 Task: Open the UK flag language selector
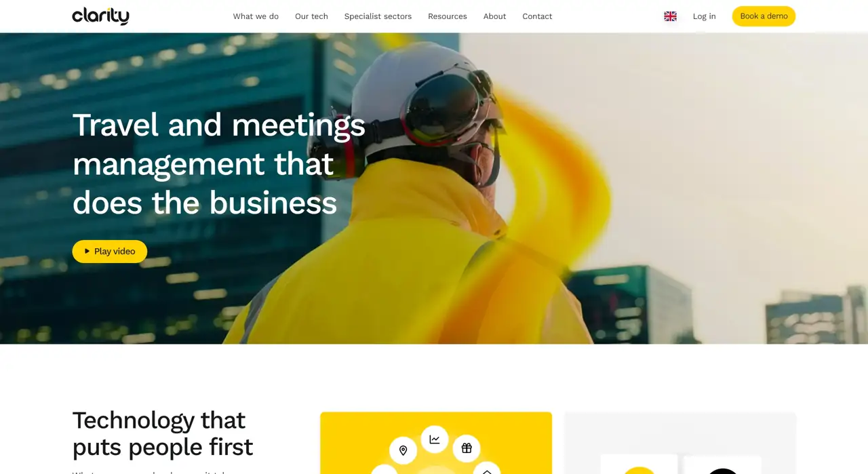coord(670,16)
